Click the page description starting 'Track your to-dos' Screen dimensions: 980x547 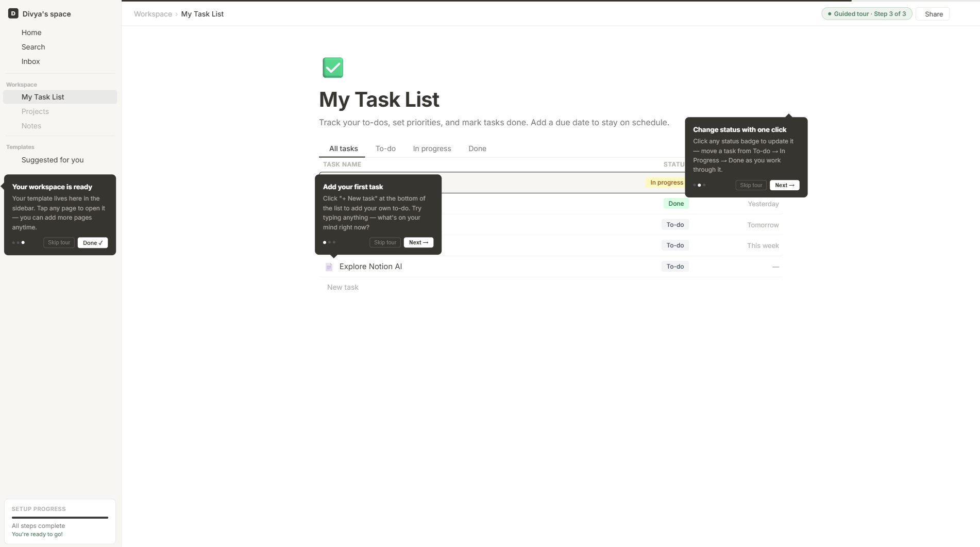(494, 123)
